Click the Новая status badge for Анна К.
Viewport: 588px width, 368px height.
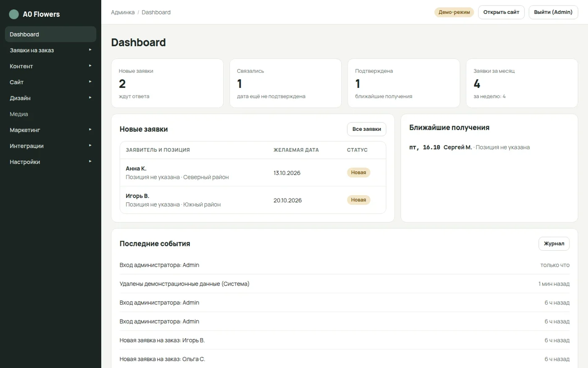pyautogui.click(x=358, y=172)
